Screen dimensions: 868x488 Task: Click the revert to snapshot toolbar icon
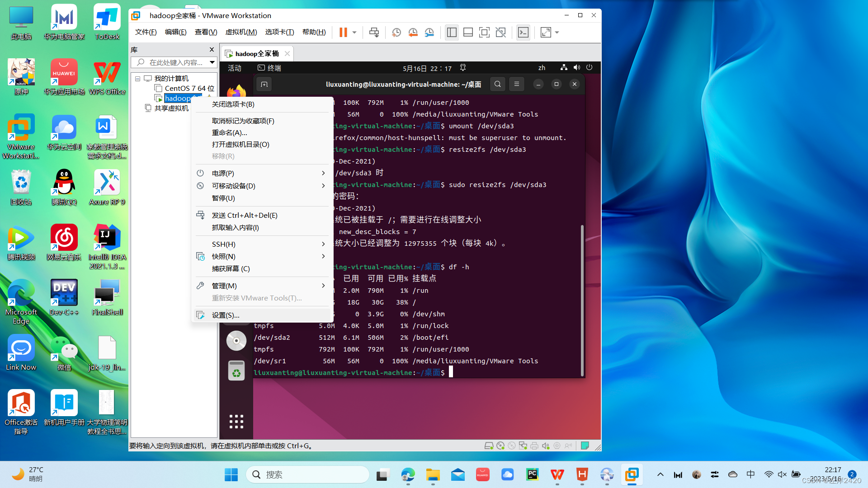413,32
